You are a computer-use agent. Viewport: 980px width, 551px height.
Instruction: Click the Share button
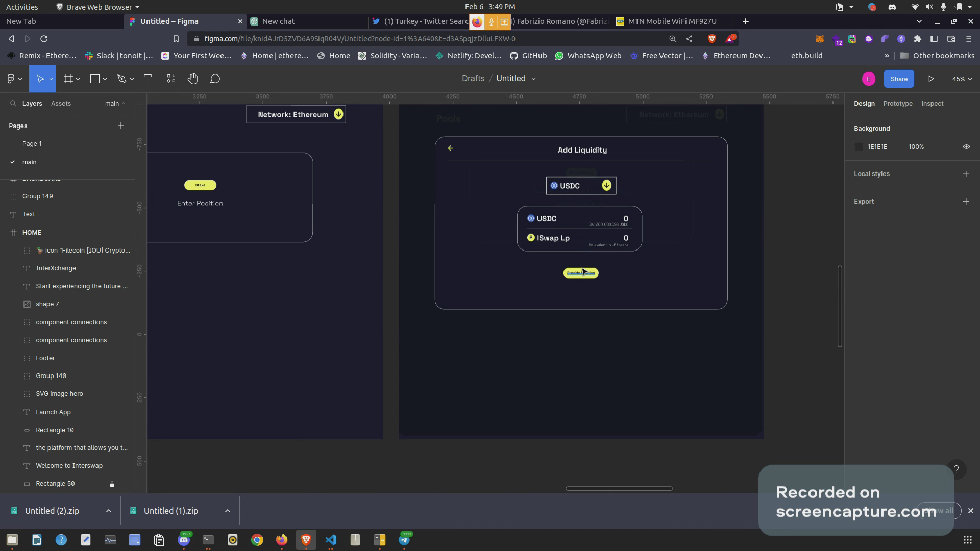pyautogui.click(x=899, y=79)
